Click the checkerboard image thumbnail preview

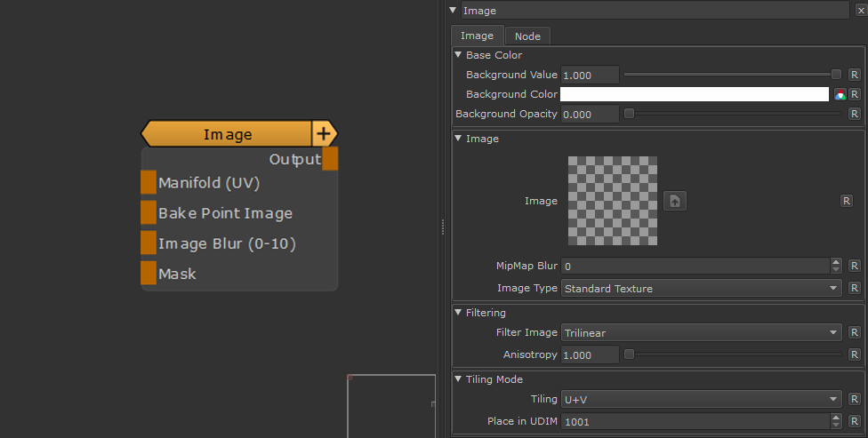613,201
